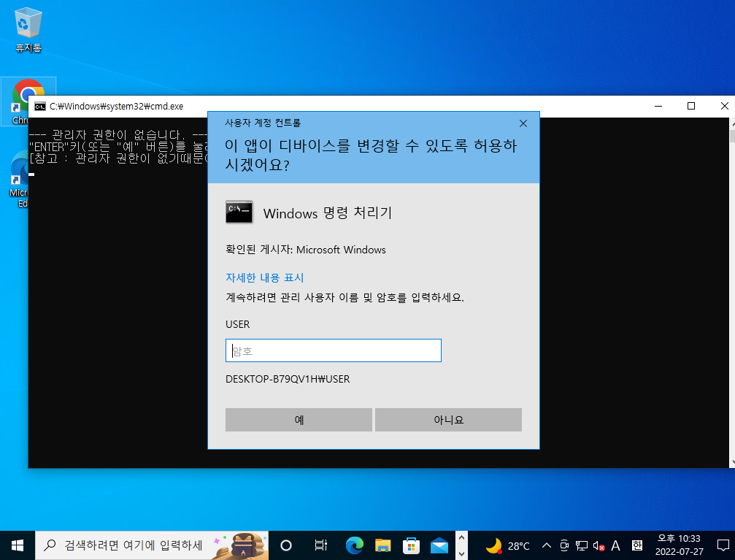Maximize the cmd.exe window
The width and height of the screenshot is (735, 560).
click(x=691, y=107)
